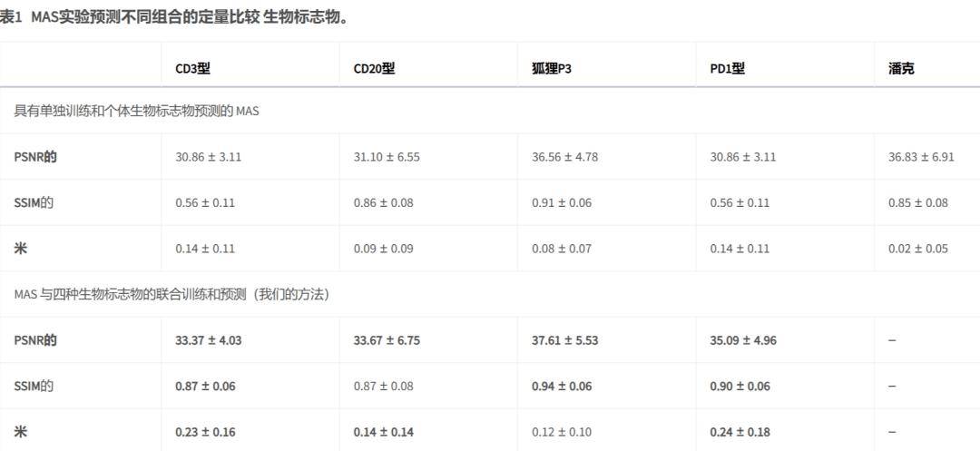Click the first PSNR的 row label
The width and height of the screenshot is (980, 451).
click(35, 157)
